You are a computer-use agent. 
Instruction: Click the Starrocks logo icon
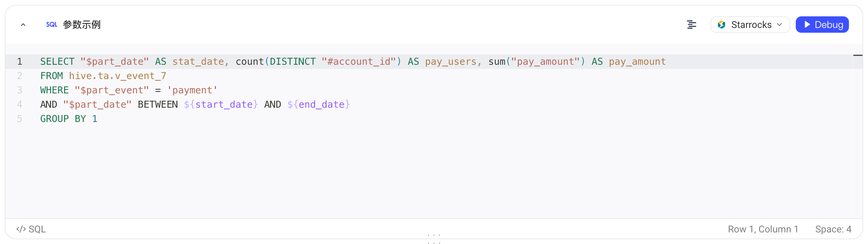pos(722,25)
